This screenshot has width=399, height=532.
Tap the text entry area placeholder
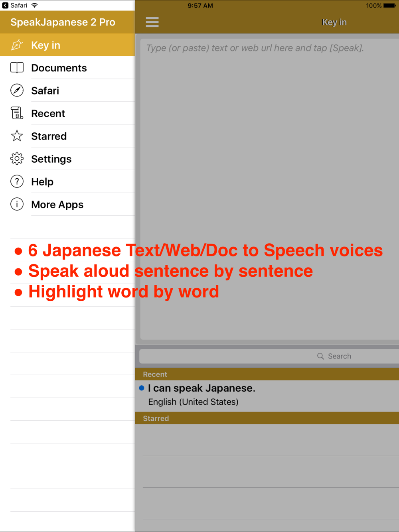point(255,48)
